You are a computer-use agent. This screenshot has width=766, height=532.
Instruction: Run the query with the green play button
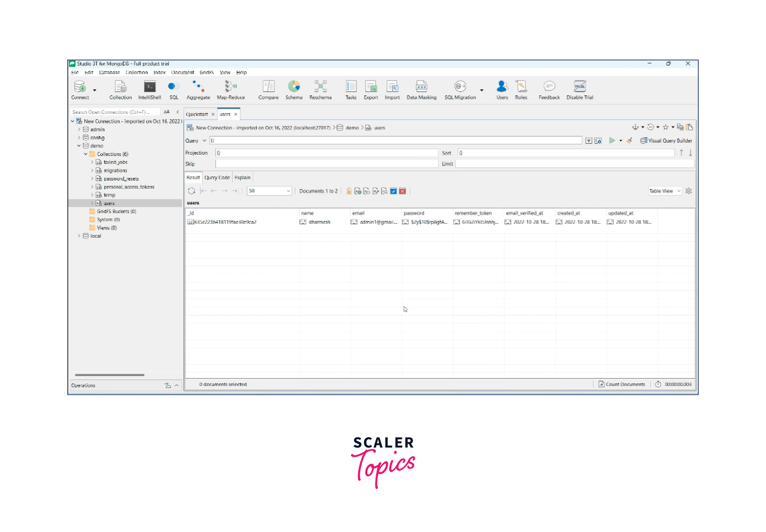[x=612, y=141]
